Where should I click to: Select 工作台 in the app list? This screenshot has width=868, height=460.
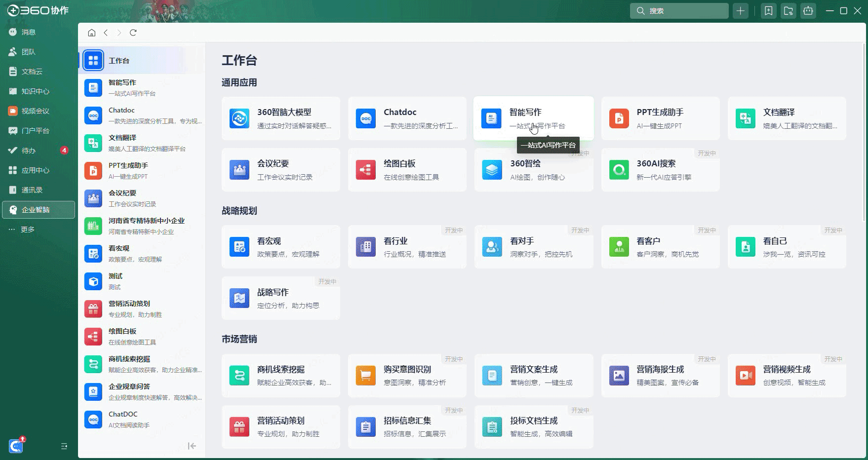(142, 61)
